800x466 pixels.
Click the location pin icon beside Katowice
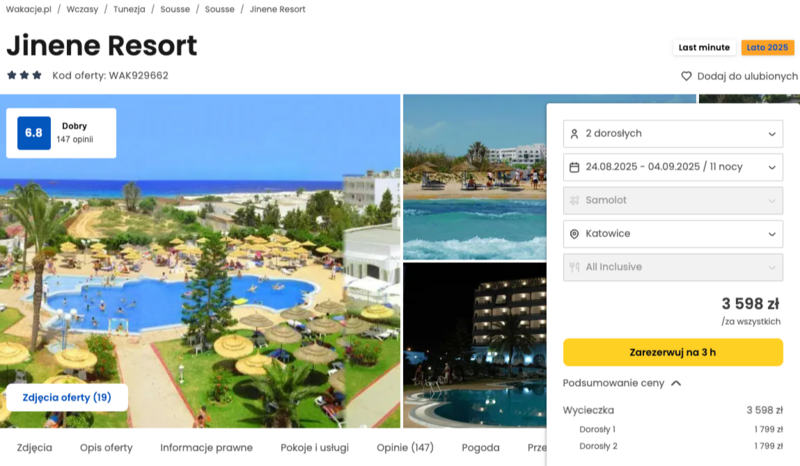point(574,234)
